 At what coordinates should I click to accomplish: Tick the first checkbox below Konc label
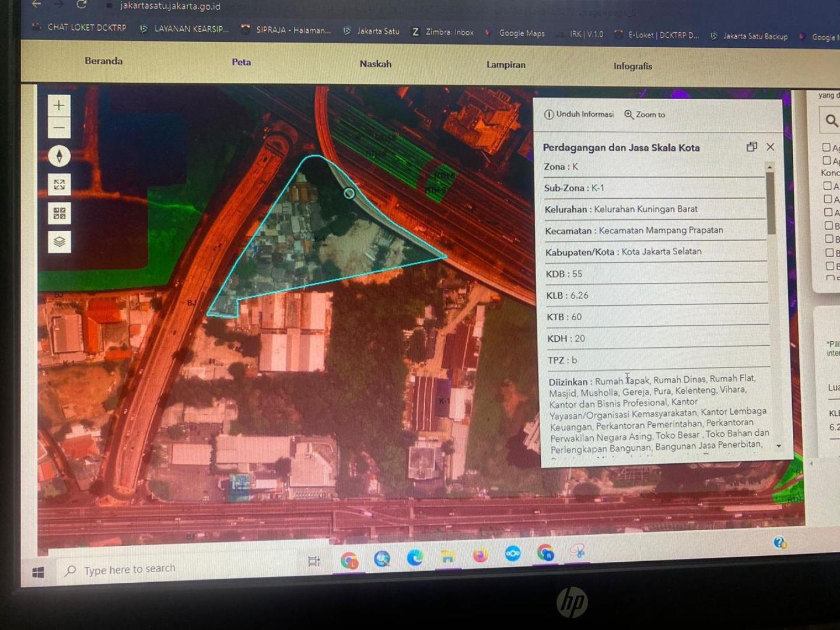[x=827, y=185]
